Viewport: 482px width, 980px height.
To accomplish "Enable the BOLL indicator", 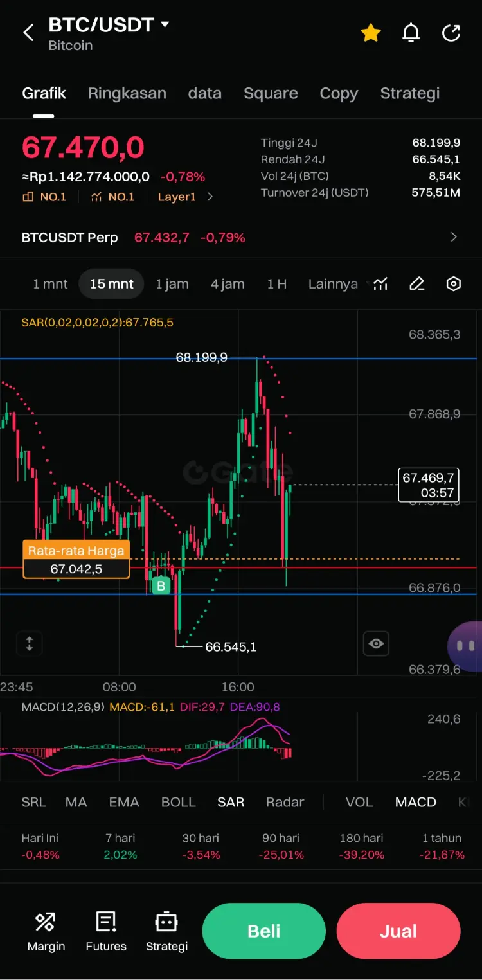I will pos(178,802).
